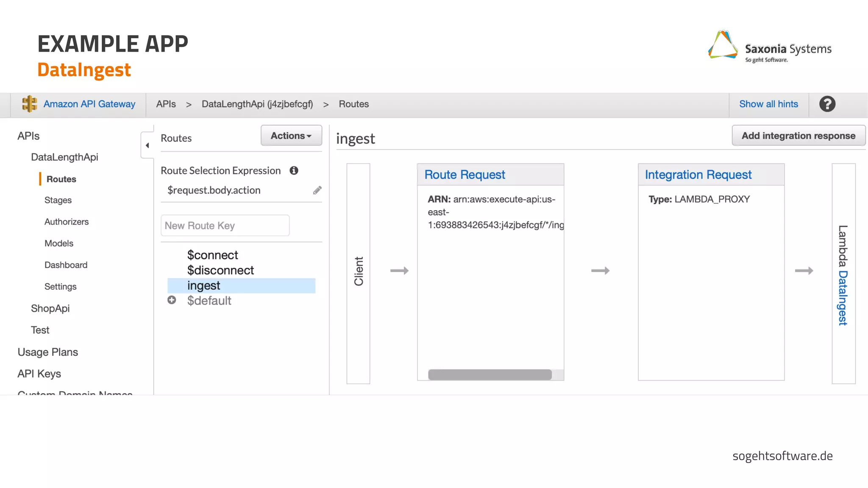This screenshot has width=868, height=488.
Task: Select the $disconnect route
Action: coord(220,270)
